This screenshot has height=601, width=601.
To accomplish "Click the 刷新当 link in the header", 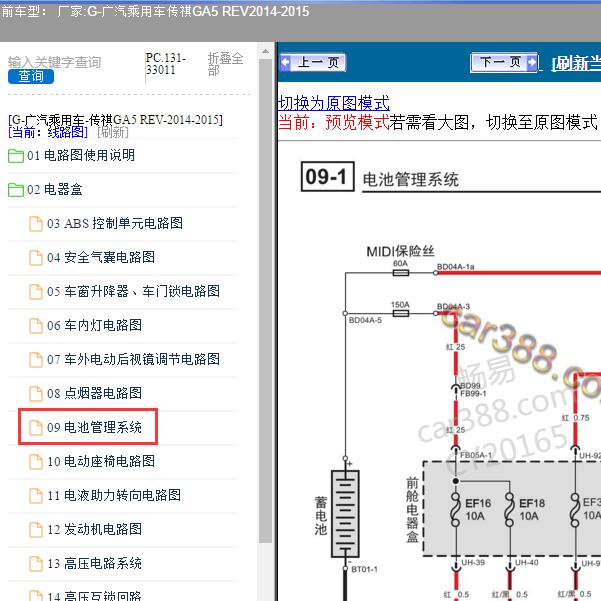I will pyautogui.click(x=576, y=63).
